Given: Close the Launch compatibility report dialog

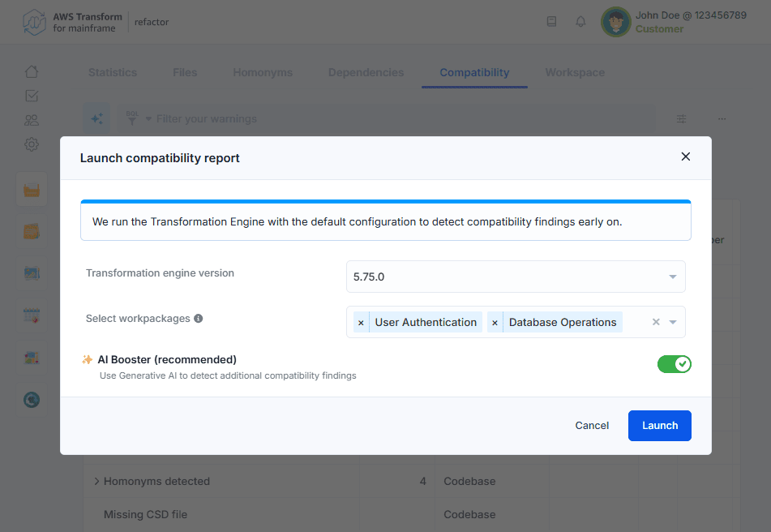Looking at the screenshot, I should 685,157.
